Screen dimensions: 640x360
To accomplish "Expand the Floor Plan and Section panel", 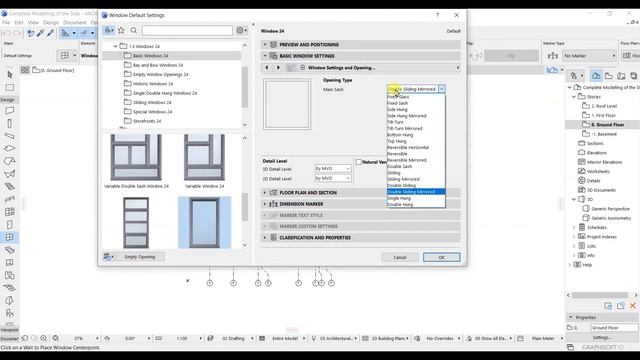I will (265, 193).
